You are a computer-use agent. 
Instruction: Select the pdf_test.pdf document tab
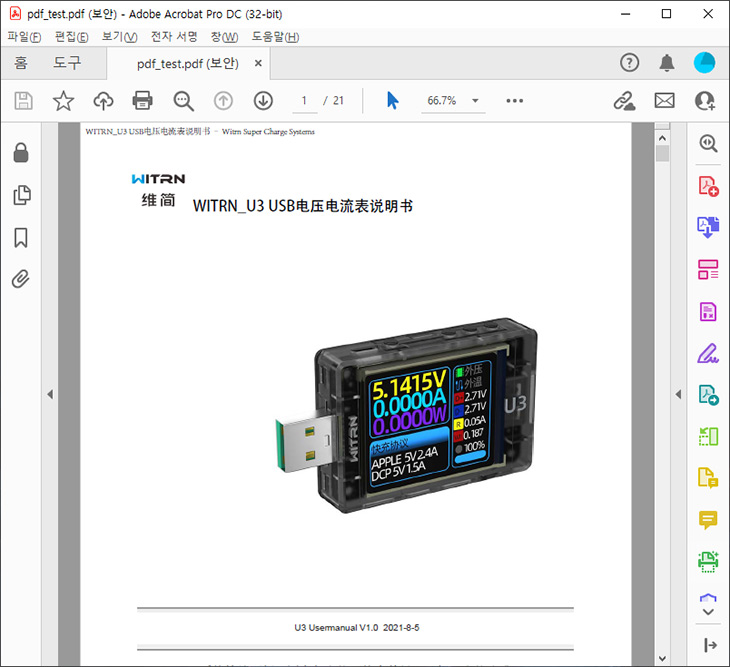click(188, 64)
